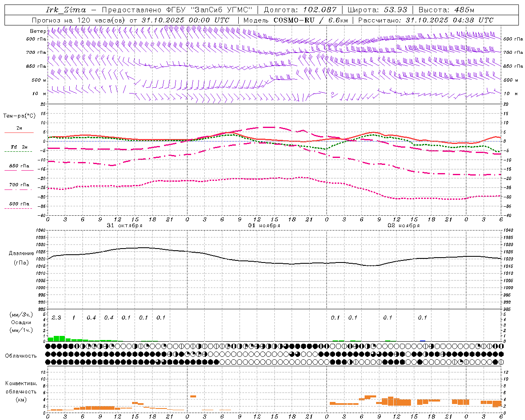Click the '01 ноября' date label
525x420 pixels.
pyautogui.click(x=264, y=226)
